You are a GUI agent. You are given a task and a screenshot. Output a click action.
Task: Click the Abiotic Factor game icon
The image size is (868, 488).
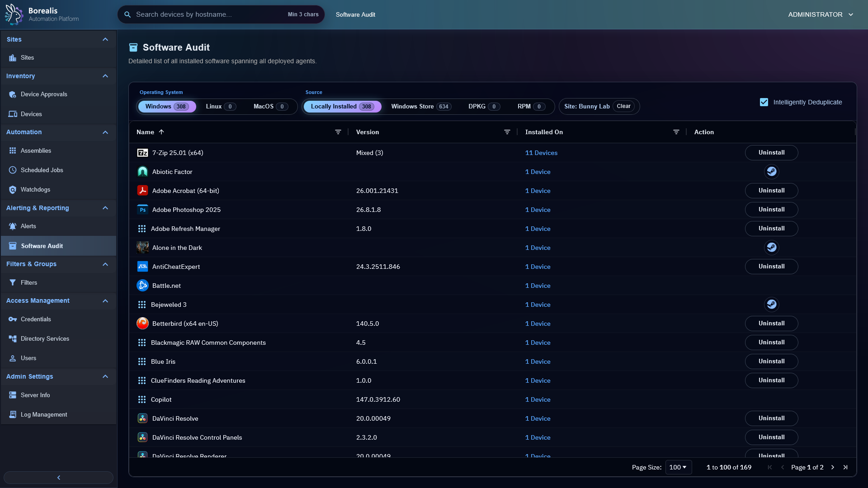[142, 172]
